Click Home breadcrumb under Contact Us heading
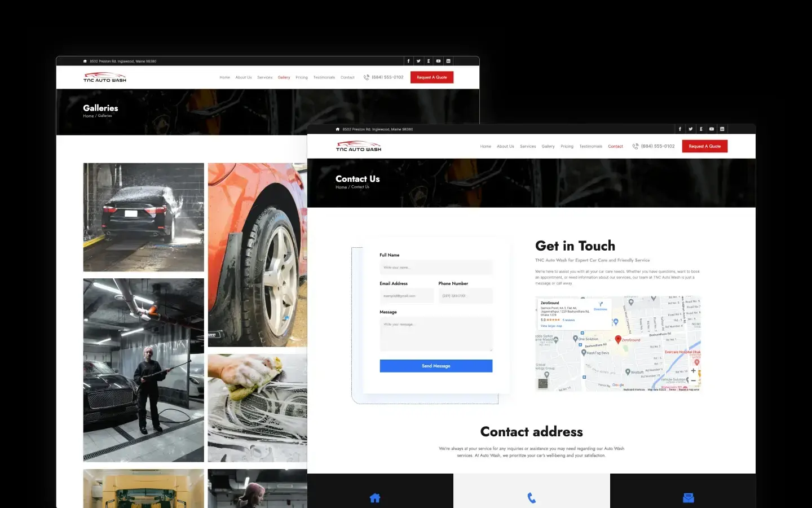 pos(341,187)
